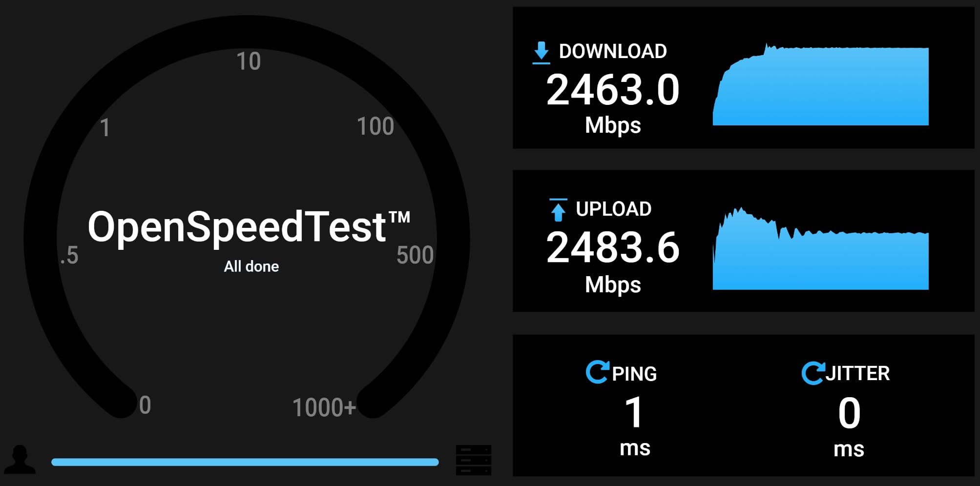The width and height of the screenshot is (980, 486).
Task: Click the DOWNLOAD label
Action: (x=613, y=51)
